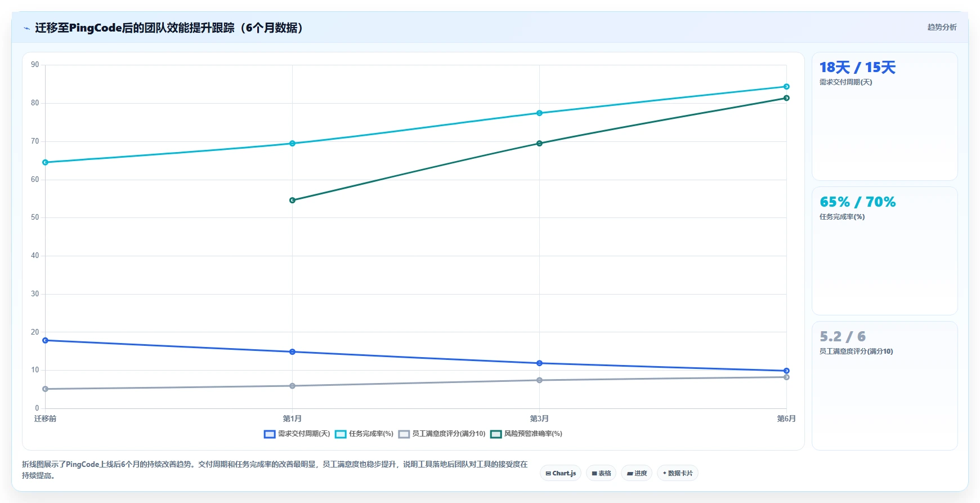Click the y-axis label 90

pyautogui.click(x=35, y=65)
